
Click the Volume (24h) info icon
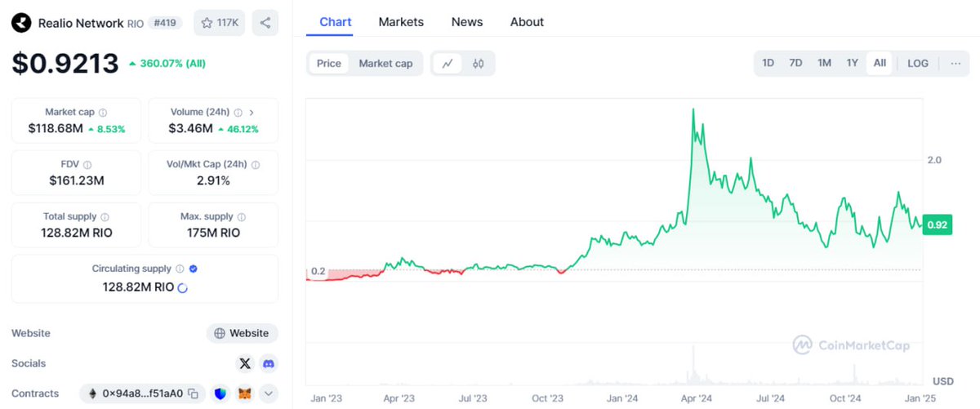pyautogui.click(x=238, y=113)
